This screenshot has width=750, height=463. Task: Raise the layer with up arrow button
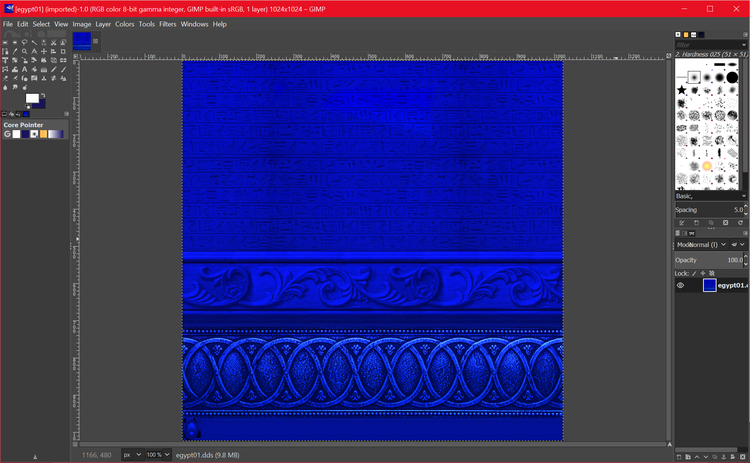[697, 457]
